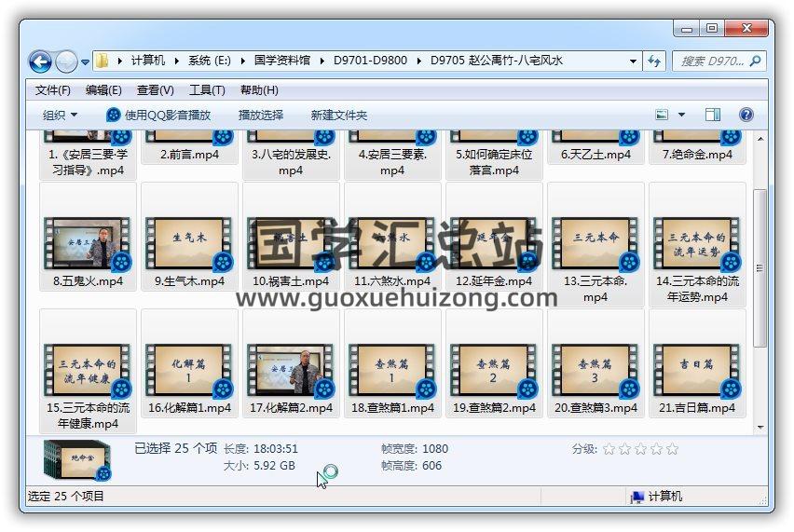Viewport: 794px width, 532px height.
Task: Click the 计算机 breadcrumb segment
Action: click(148, 61)
